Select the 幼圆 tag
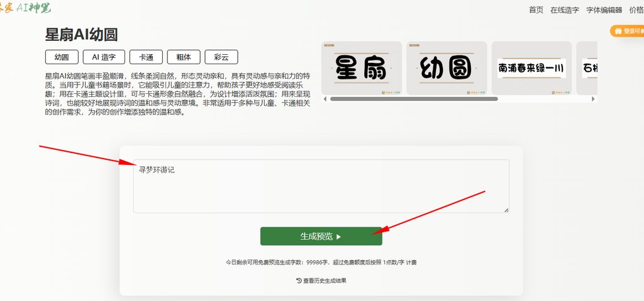 pyautogui.click(x=62, y=57)
